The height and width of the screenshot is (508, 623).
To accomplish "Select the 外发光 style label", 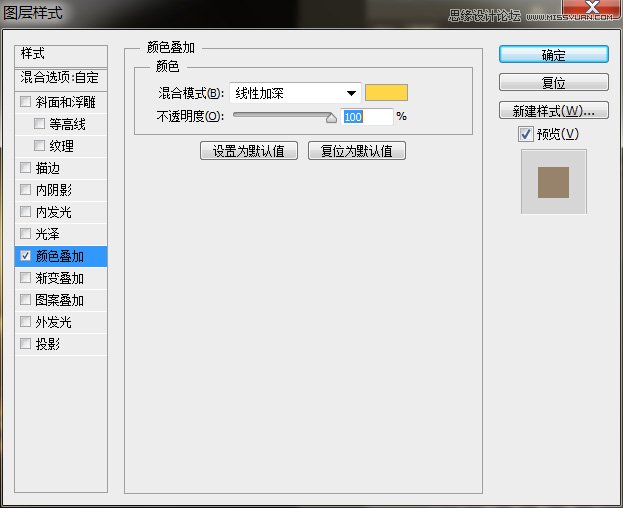I will 54,322.
